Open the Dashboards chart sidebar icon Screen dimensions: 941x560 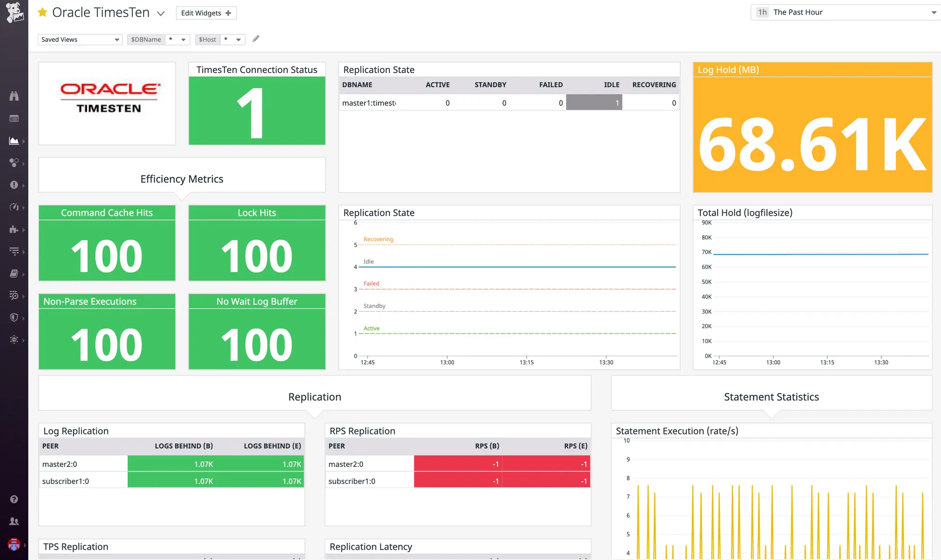[x=14, y=141]
